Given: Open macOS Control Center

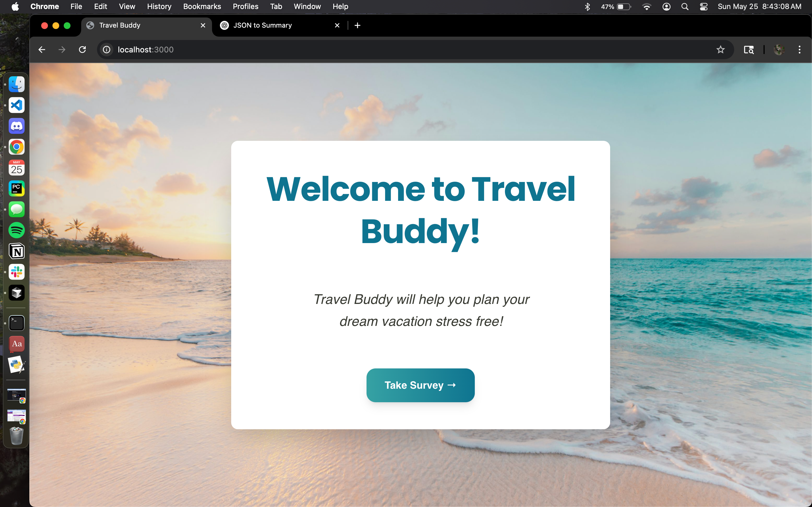Looking at the screenshot, I should [x=703, y=6].
